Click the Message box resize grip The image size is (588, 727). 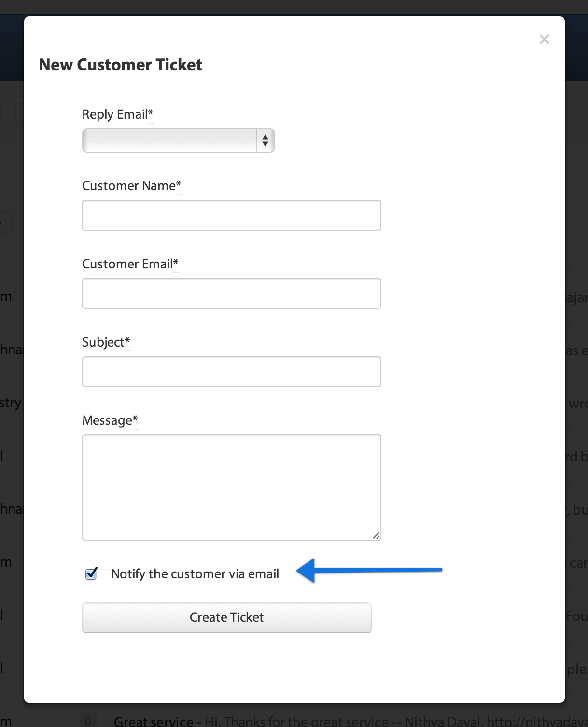(376, 535)
